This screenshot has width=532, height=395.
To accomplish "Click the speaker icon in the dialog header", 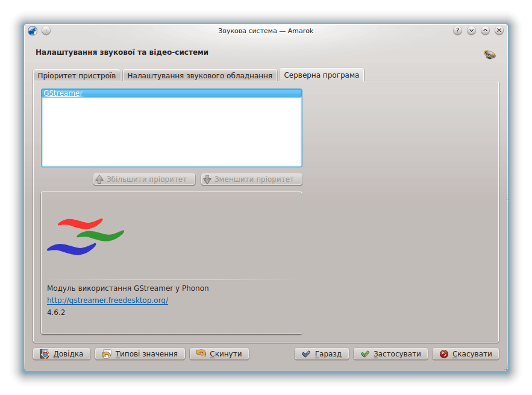I will point(490,54).
